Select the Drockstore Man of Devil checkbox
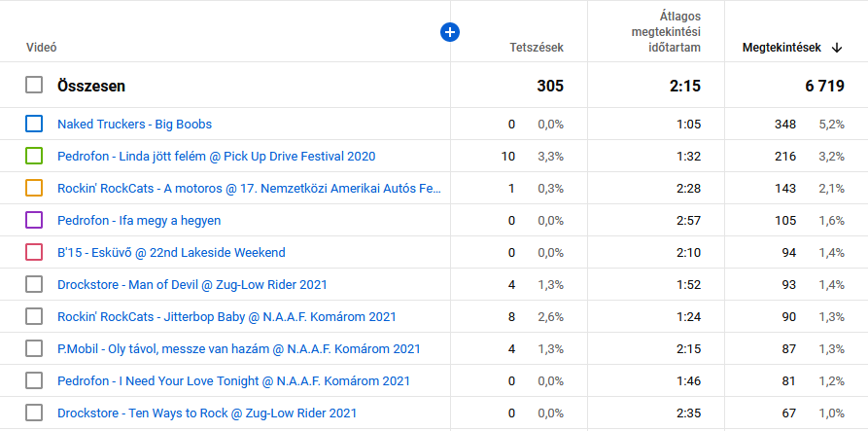Image resolution: width=868 pixels, height=431 pixels. tap(34, 284)
